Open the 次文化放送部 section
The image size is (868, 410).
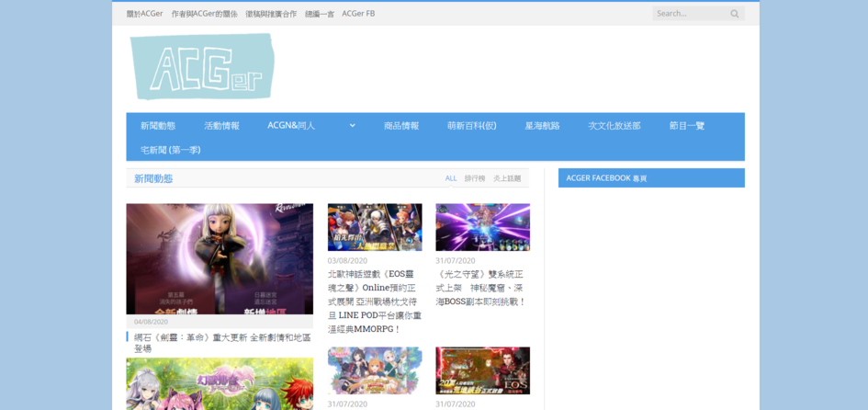click(614, 126)
